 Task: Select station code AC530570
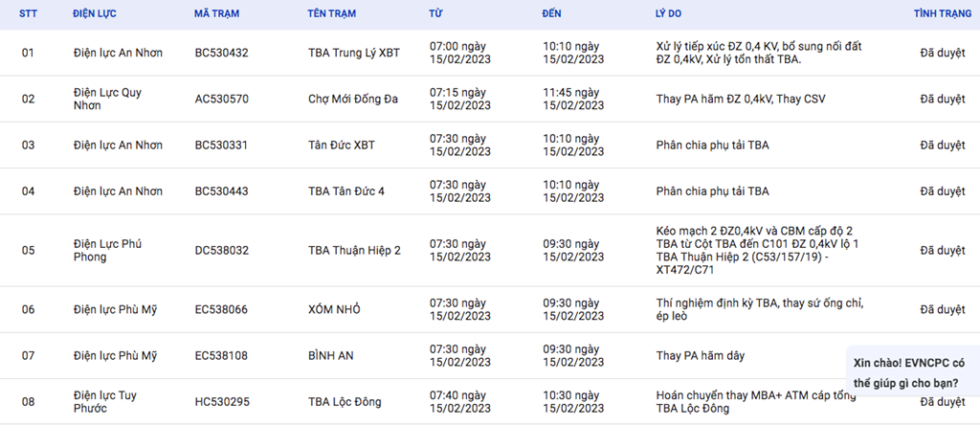click(x=221, y=99)
